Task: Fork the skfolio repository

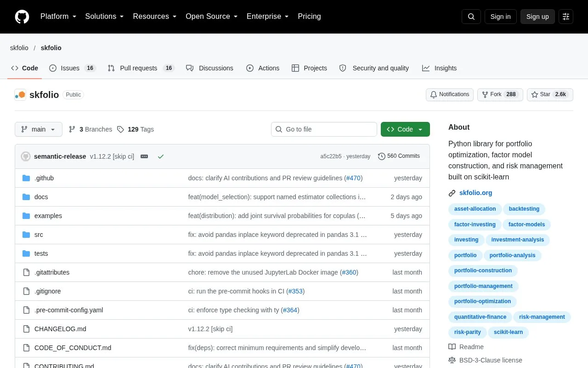Action: point(500,95)
